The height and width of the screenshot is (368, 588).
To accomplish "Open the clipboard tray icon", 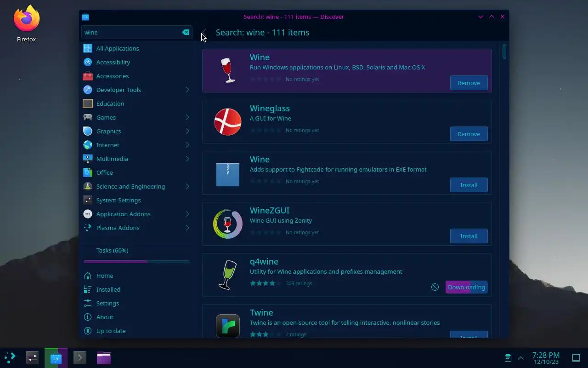I will tap(508, 358).
